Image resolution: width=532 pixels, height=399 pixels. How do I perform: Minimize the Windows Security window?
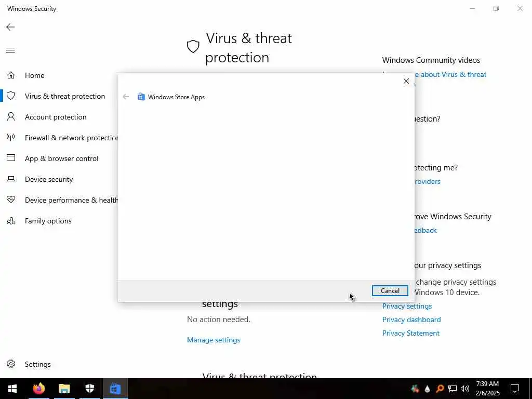(x=472, y=8)
